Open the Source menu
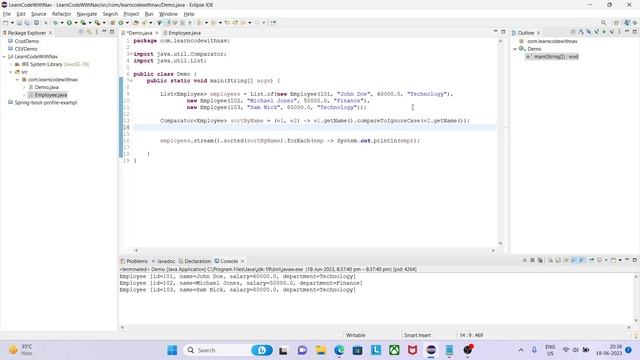The width and height of the screenshot is (640, 360). tap(39, 14)
